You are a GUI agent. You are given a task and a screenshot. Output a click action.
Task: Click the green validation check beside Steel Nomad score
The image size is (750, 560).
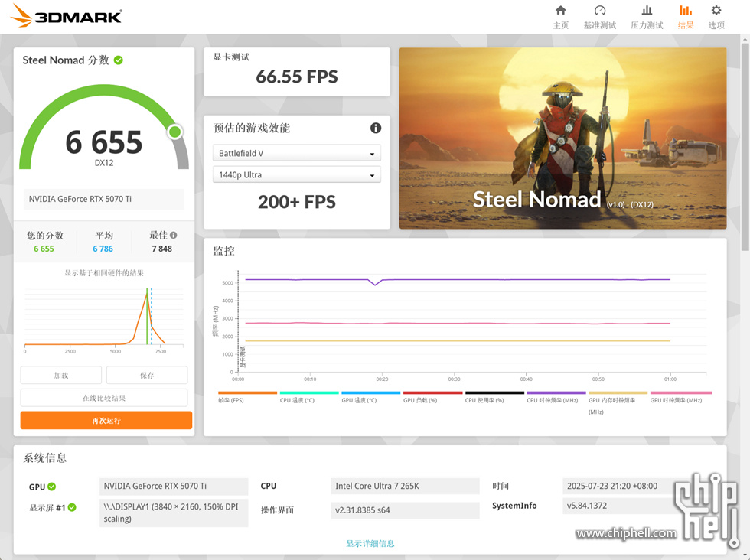tap(119, 60)
